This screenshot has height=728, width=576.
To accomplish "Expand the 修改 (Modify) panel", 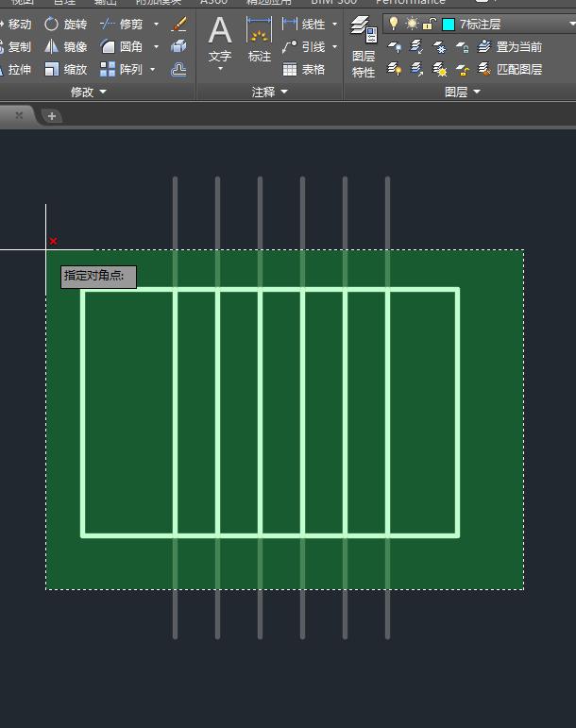I will (x=89, y=92).
